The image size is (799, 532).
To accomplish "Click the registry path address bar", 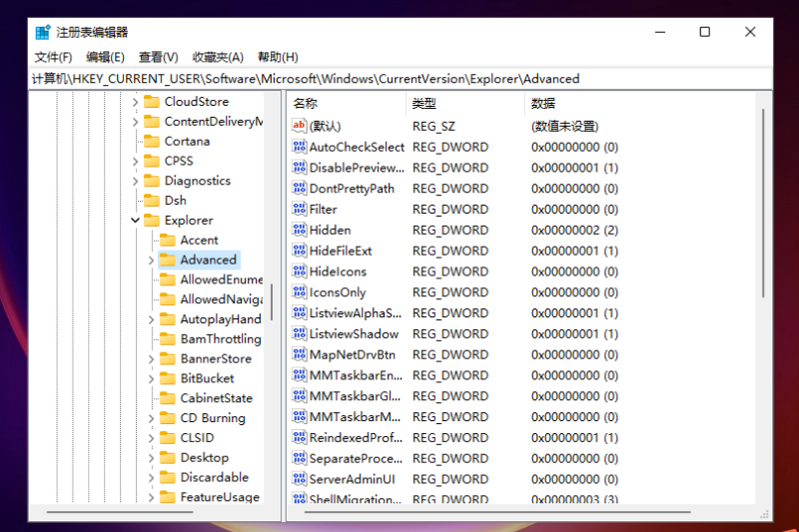I will click(x=400, y=79).
